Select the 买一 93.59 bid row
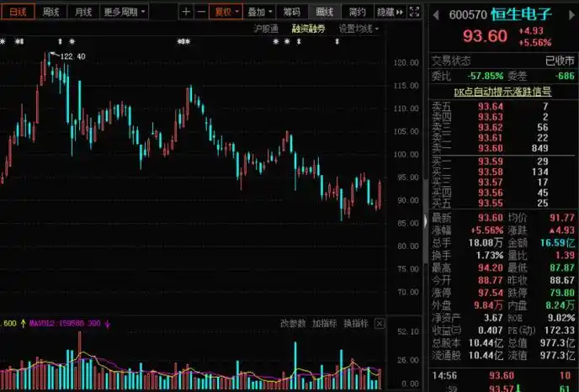Viewport: 579px width, 392px height. [503, 162]
